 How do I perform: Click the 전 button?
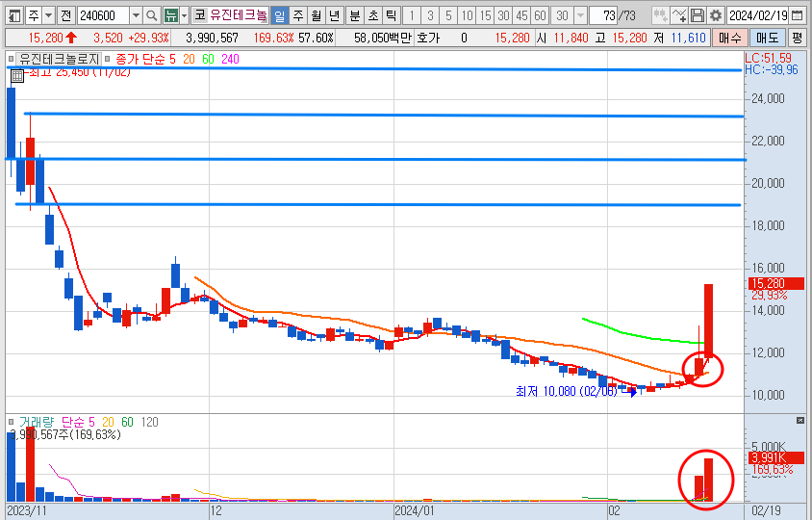[65, 15]
